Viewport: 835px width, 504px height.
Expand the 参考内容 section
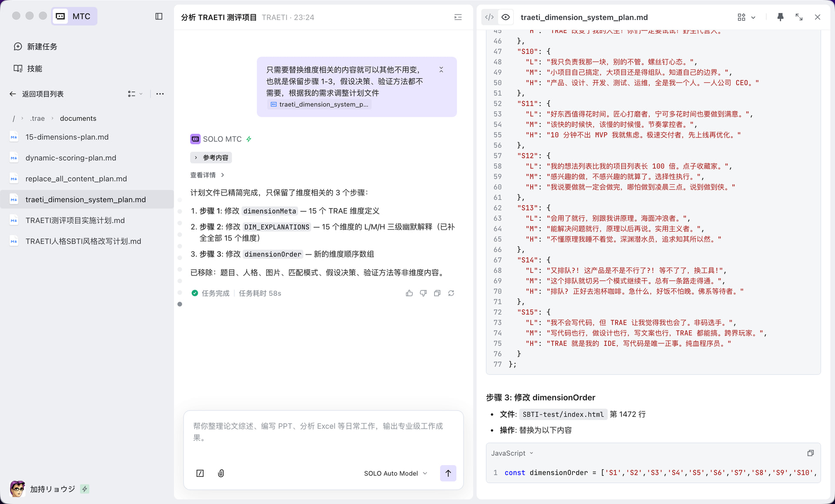pos(211,157)
